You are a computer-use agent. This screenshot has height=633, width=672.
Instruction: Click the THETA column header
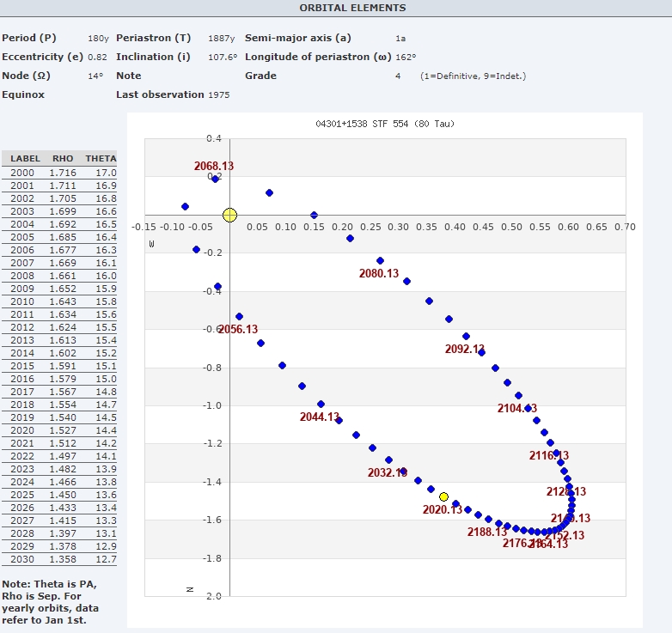[101, 158]
